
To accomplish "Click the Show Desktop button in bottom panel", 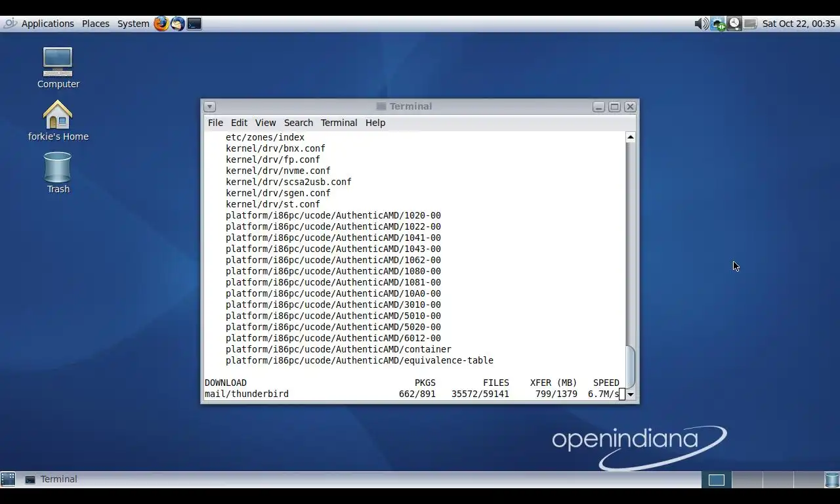I will click(8, 479).
